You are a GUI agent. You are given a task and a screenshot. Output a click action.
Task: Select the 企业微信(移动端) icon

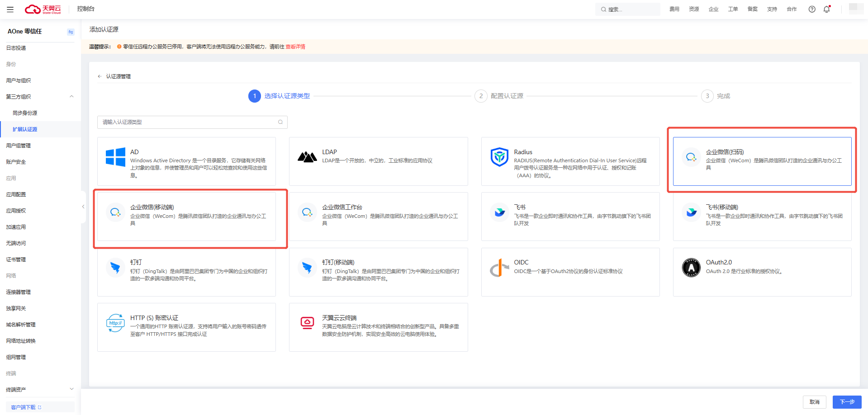tap(115, 212)
